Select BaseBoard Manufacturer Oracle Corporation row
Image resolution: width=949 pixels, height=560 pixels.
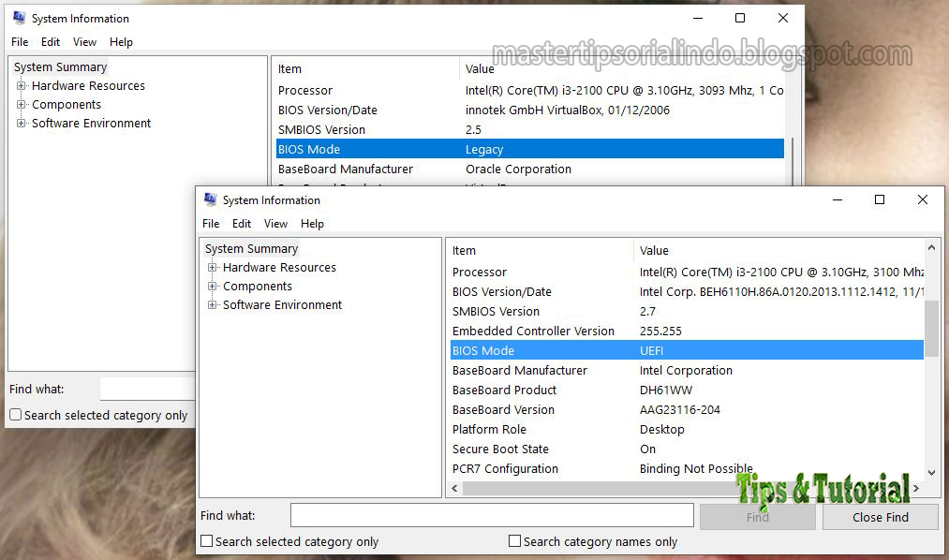coord(529,169)
